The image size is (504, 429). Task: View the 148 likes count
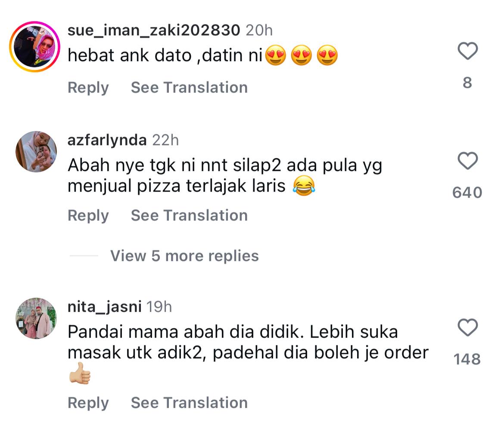coord(467,359)
